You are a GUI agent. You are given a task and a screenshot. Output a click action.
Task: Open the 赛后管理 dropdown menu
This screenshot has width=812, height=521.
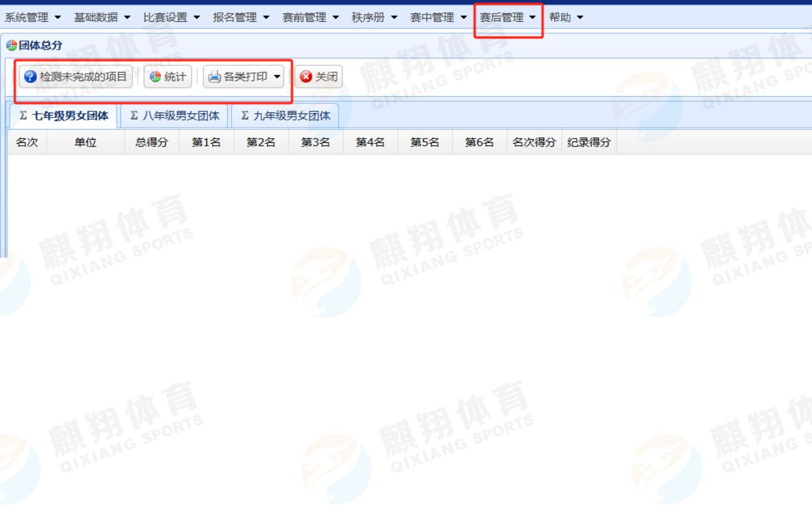pos(508,18)
